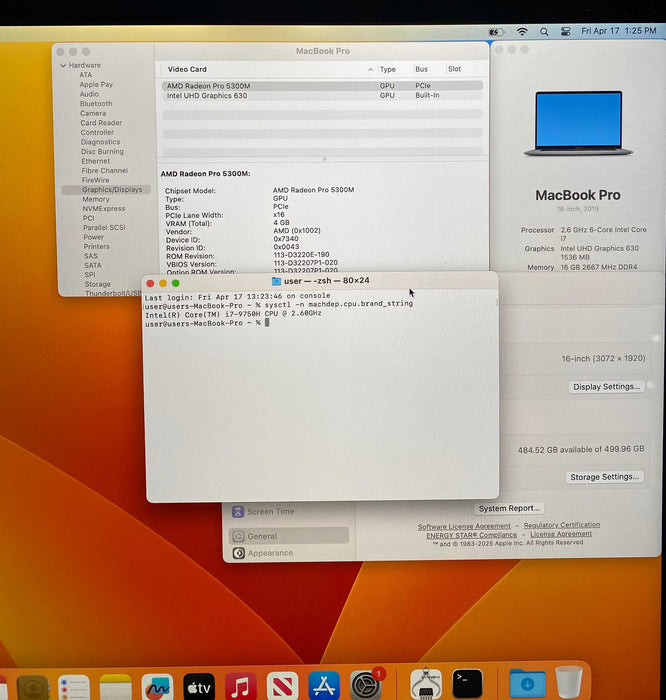The height and width of the screenshot is (700, 666).
Task: Click Terminal icon in the dock
Action: point(467,683)
